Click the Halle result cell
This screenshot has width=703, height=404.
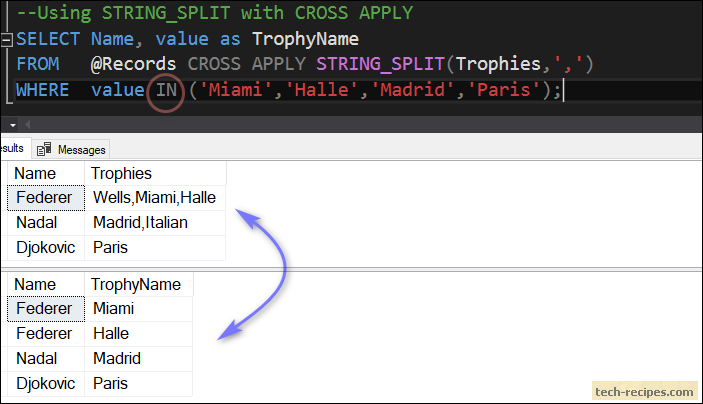139,334
